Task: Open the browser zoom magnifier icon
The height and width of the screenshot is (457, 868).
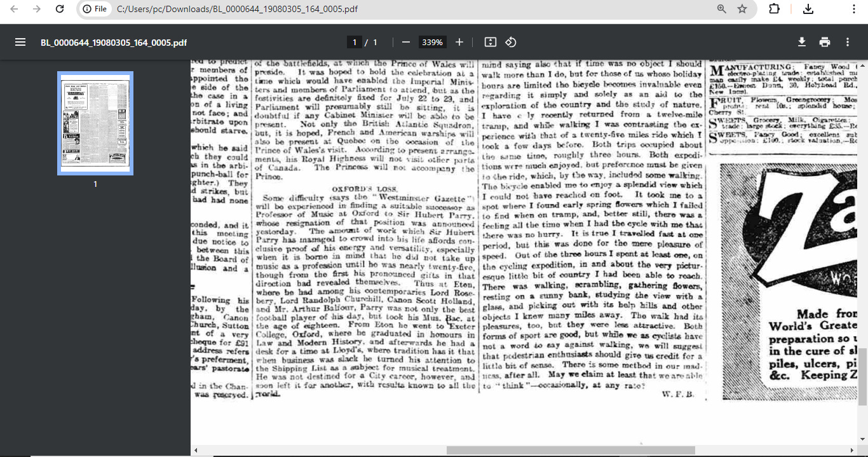Action: click(721, 9)
